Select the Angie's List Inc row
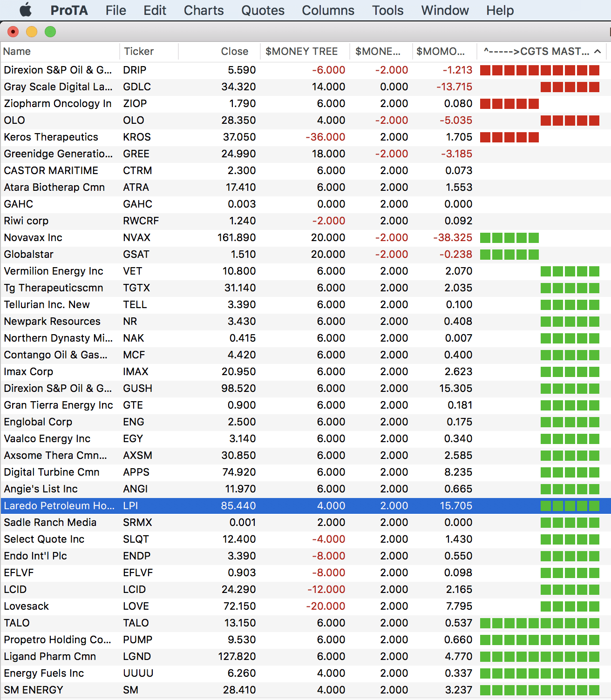Screen dimensions: 611x700 305,489
